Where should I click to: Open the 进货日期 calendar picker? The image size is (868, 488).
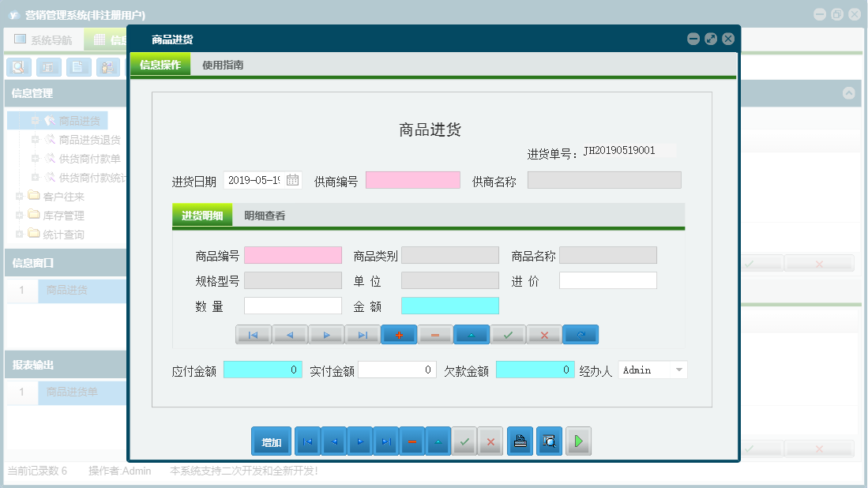(291, 179)
